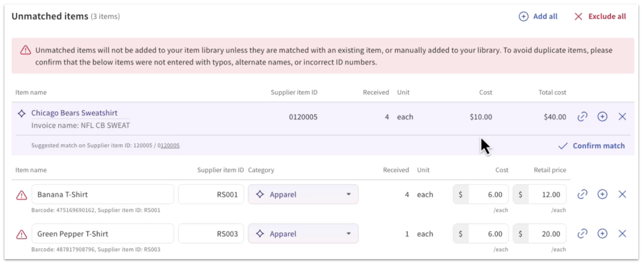Remove Green Pepper T-Shirt with X icon
The image size is (644, 266).
[x=622, y=234]
